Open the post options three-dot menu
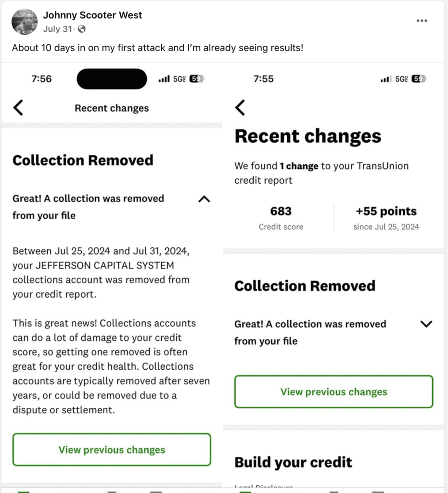 [x=422, y=21]
